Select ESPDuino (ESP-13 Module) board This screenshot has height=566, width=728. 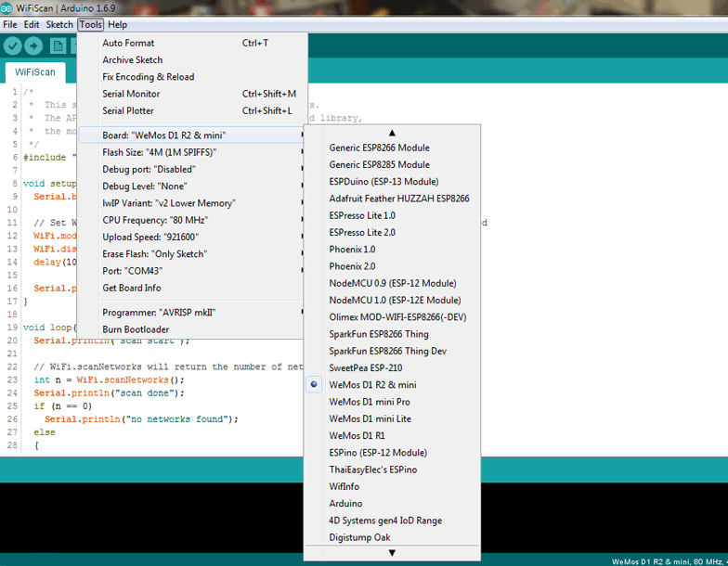point(392,182)
